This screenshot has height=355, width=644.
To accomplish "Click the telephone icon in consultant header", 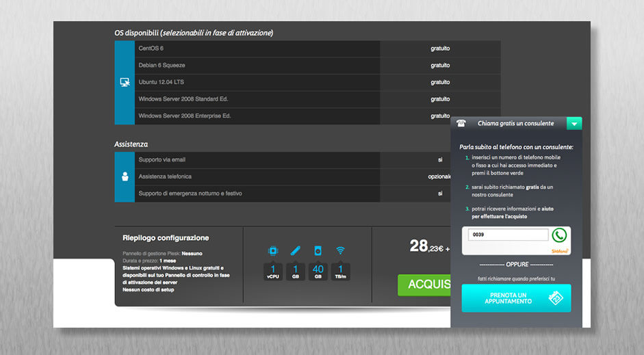I will point(461,123).
